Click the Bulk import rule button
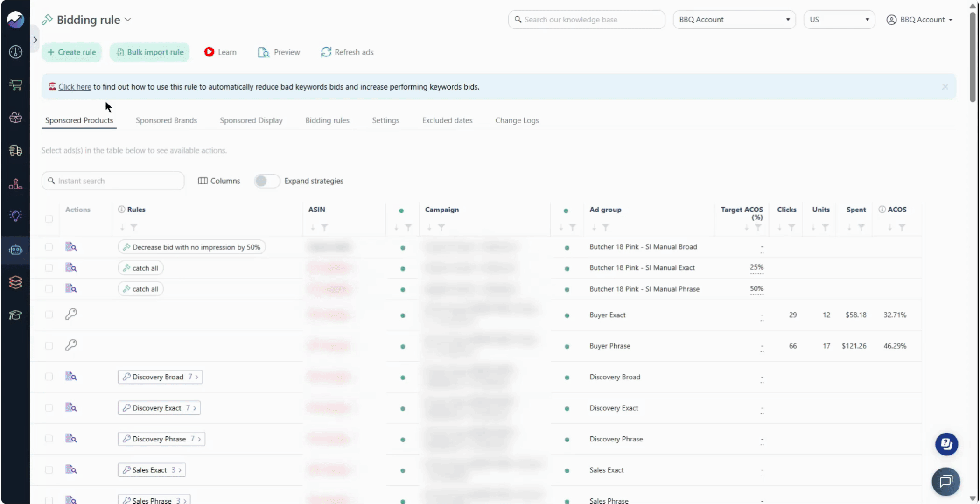 [150, 52]
